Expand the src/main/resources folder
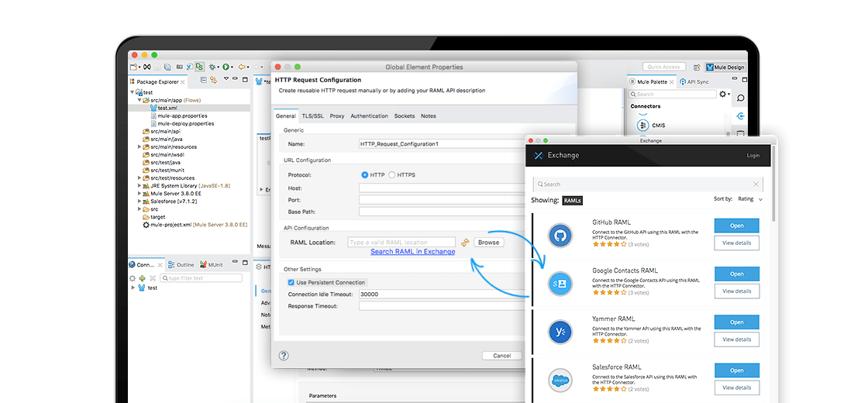 (x=139, y=147)
